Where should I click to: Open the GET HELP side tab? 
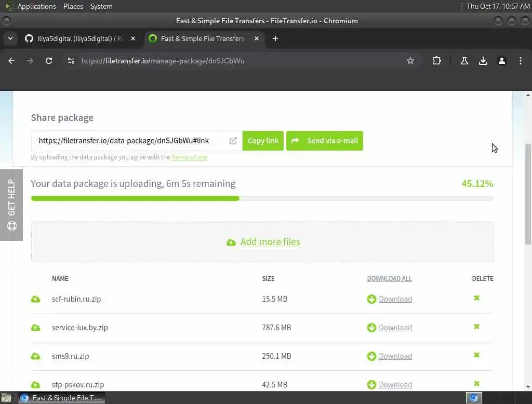(11, 205)
